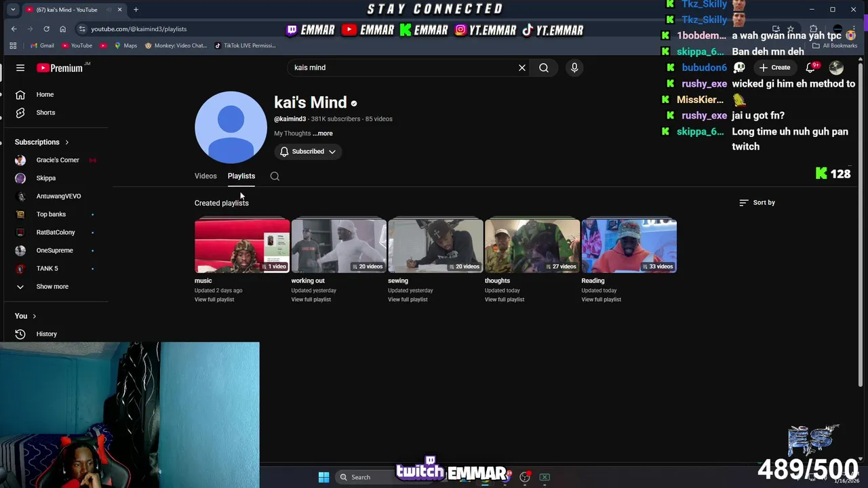Open the Subscribed notification dropdown
The height and width of the screenshot is (488, 868).
pos(307,152)
